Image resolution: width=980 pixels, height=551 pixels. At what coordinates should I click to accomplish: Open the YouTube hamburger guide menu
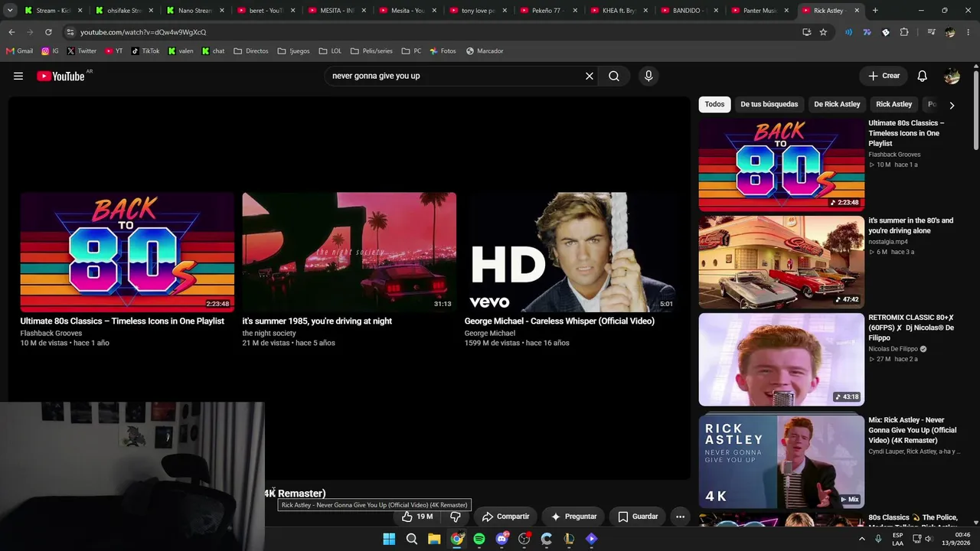pos(18,76)
